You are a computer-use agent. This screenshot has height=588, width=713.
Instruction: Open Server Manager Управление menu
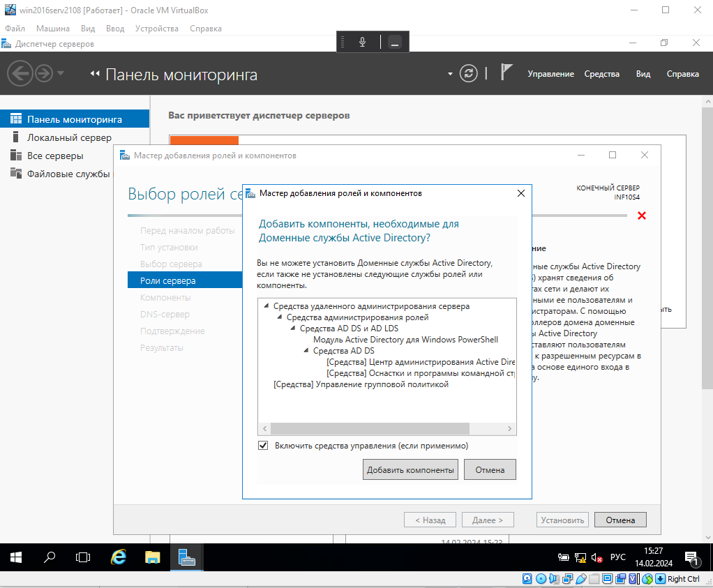tap(550, 74)
